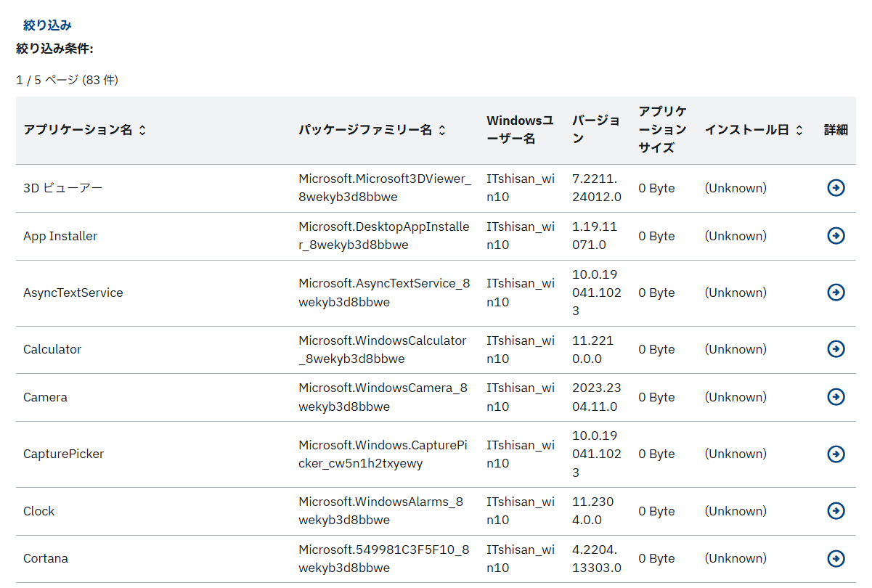872x588 pixels.
Task: Click (Unknown) install date in App Installer row
Action: (x=736, y=236)
